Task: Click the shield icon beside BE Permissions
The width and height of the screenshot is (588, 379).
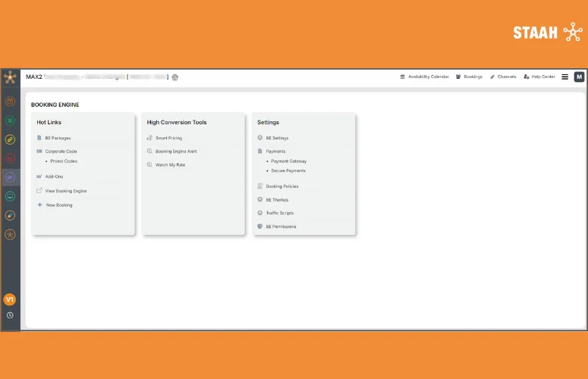Action: point(260,226)
